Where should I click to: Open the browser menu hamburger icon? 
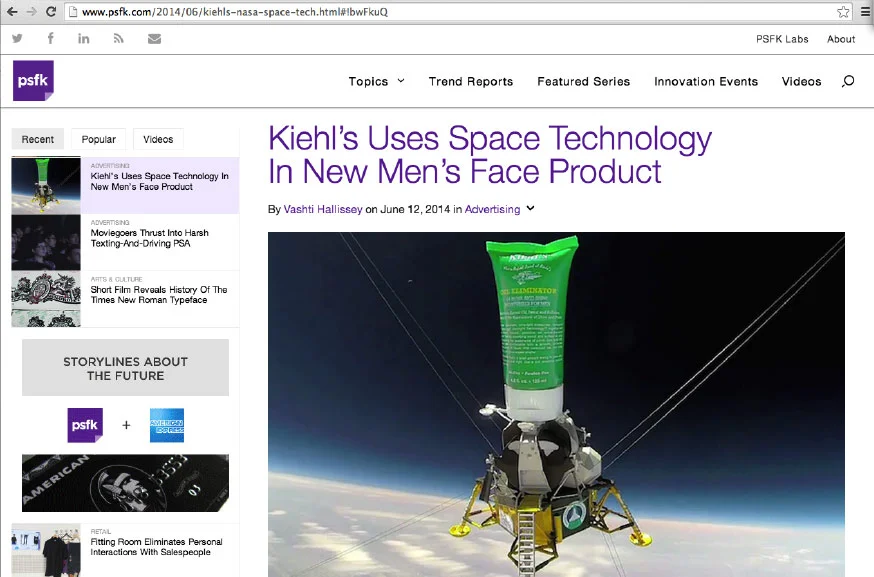pyautogui.click(x=866, y=12)
